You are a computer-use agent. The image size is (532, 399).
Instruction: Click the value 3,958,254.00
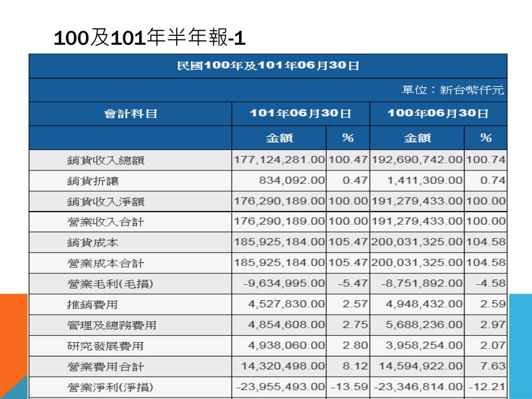[424, 345]
